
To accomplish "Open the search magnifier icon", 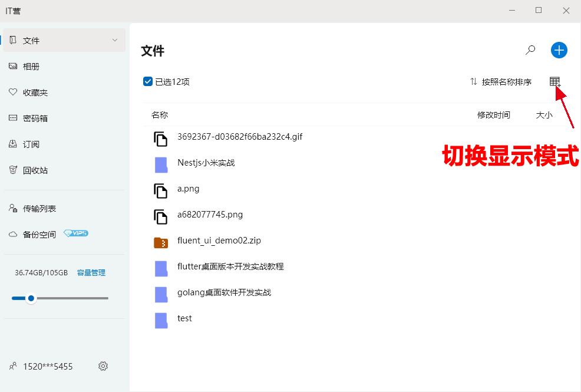I will pos(530,50).
